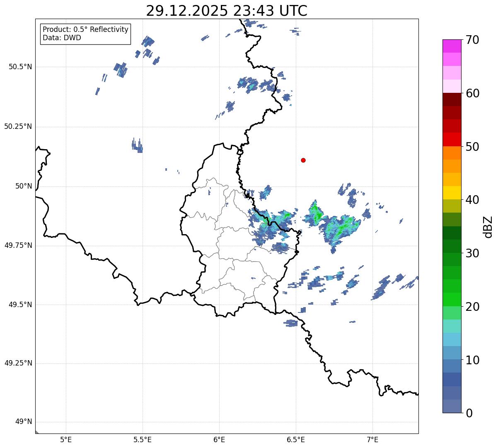Click the dBZ colorbar label
This screenshot has height=448, width=498.
click(x=488, y=227)
